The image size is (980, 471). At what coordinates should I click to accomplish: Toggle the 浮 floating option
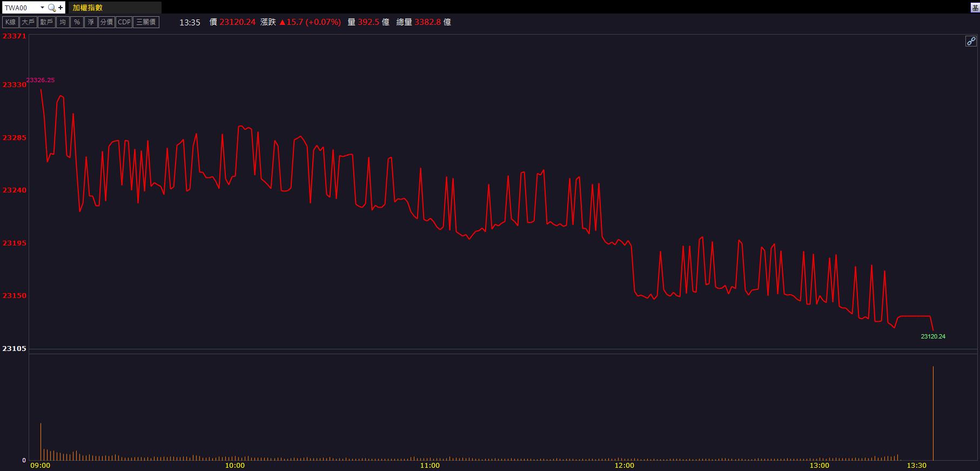tap(91, 22)
